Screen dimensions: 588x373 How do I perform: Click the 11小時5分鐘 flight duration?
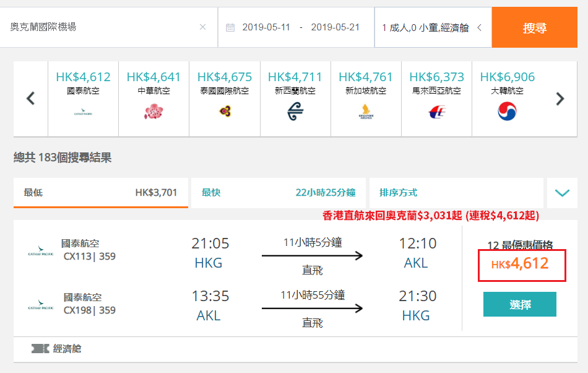313,243
